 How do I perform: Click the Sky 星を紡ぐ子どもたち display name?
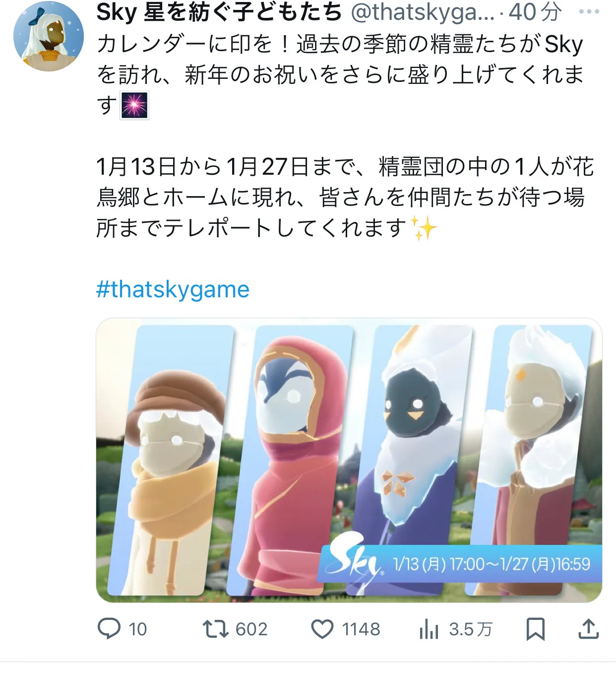(x=219, y=12)
